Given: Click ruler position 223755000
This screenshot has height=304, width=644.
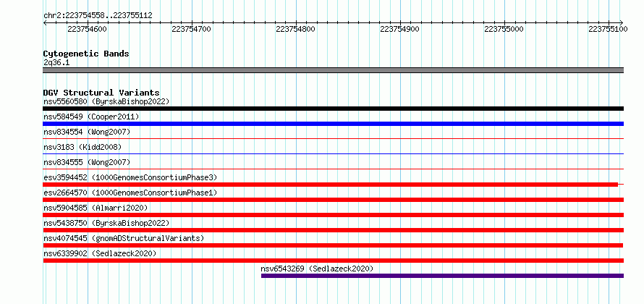Looking at the screenshot, I should pyautogui.click(x=504, y=29).
